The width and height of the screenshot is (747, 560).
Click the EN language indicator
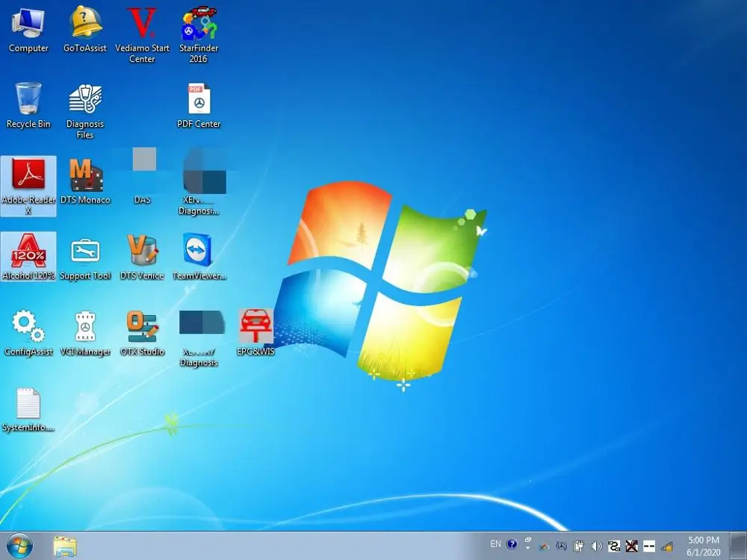click(495, 544)
